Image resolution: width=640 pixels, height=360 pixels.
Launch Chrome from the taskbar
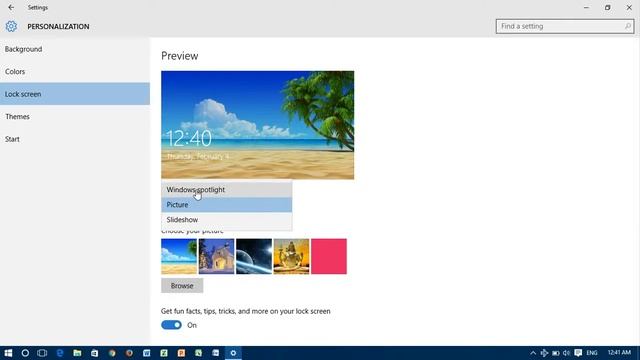(x=112, y=353)
